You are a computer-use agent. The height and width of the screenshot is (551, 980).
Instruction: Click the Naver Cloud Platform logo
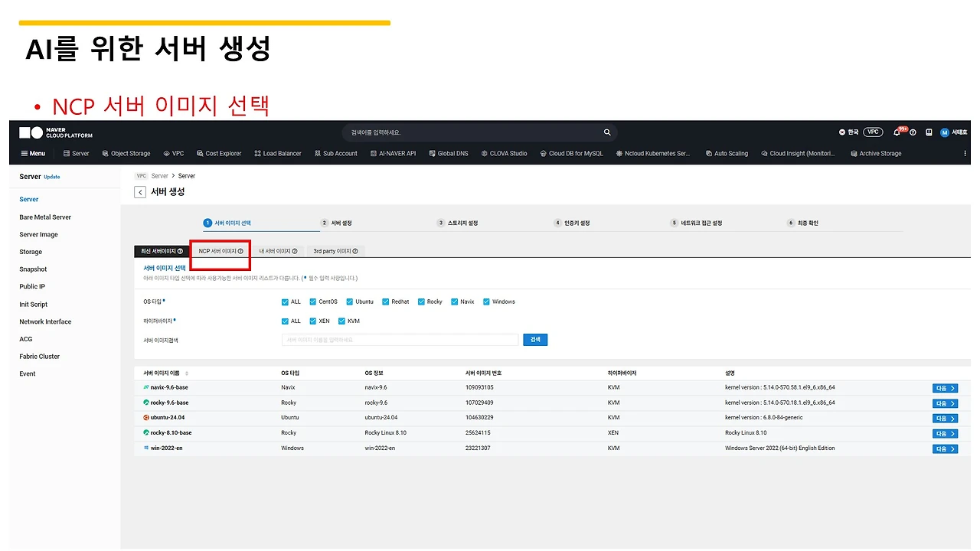56,132
